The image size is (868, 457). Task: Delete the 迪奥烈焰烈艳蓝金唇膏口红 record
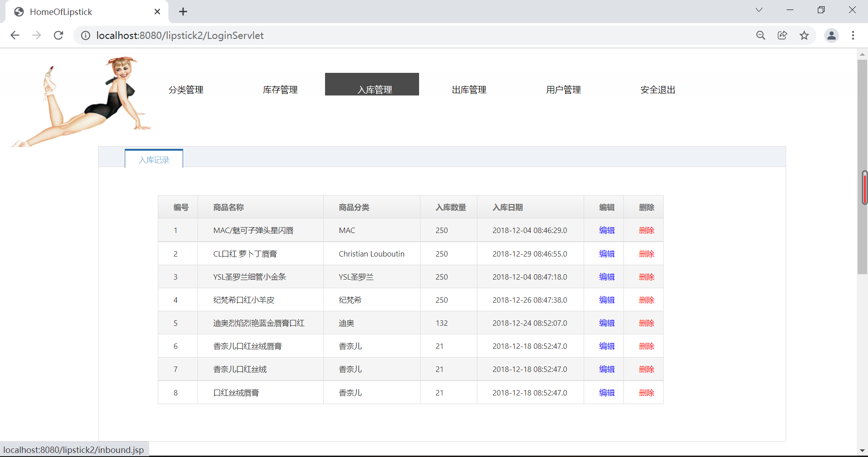646,323
